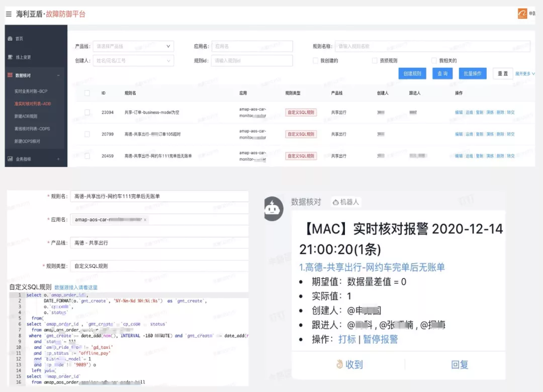Click 复制 for rule 23094
The height and width of the screenshot is (392, 543).
[480, 112]
